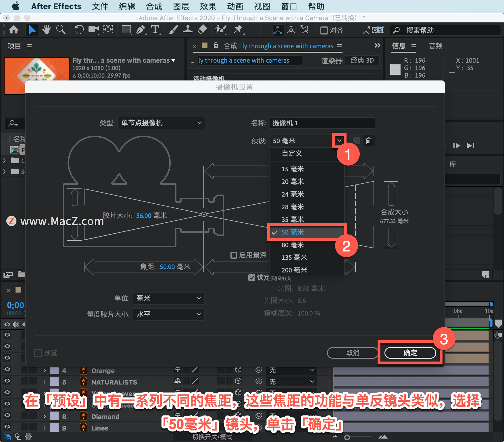
Task: Select the Zoom magnifier tool
Action: pyautogui.click(x=61, y=30)
